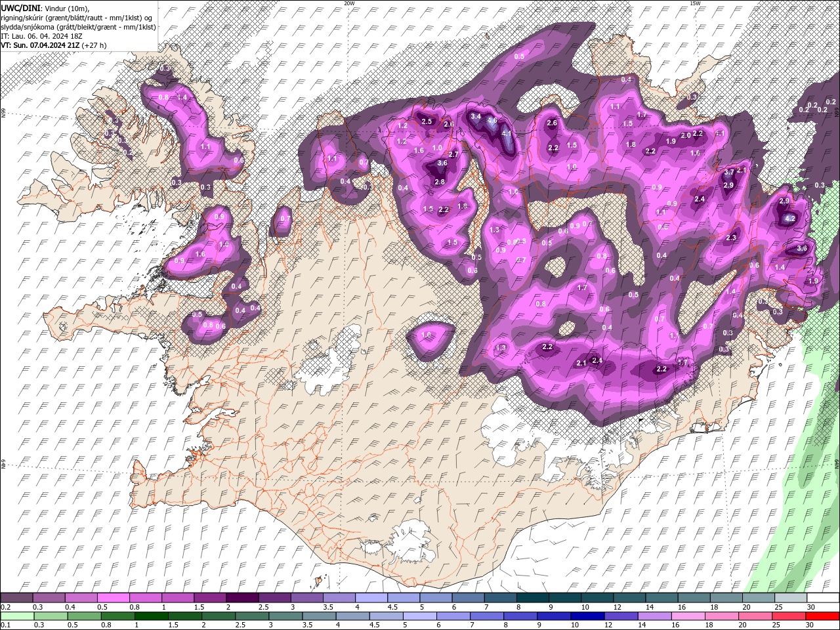
Task: Pick the light pink swatch above 16 on lower scale
Action: 688,616
